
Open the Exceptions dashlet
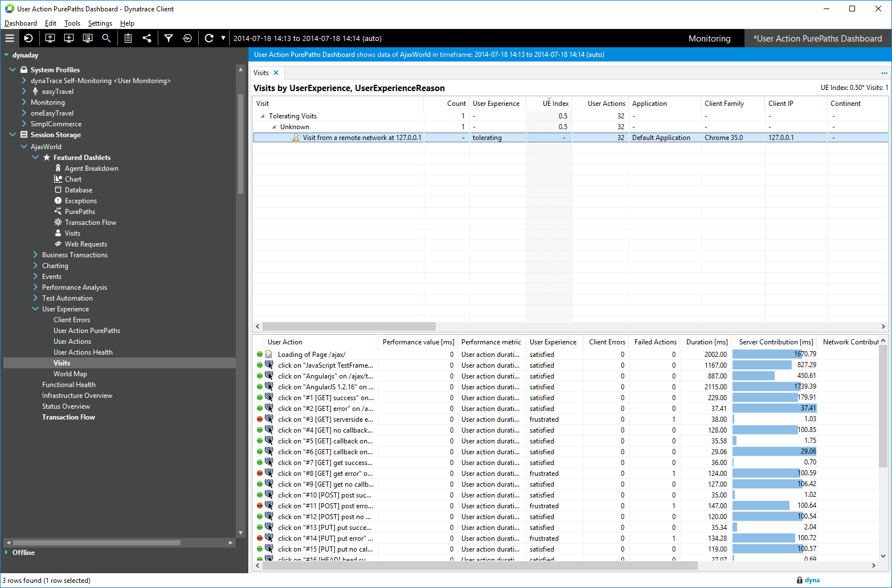80,201
